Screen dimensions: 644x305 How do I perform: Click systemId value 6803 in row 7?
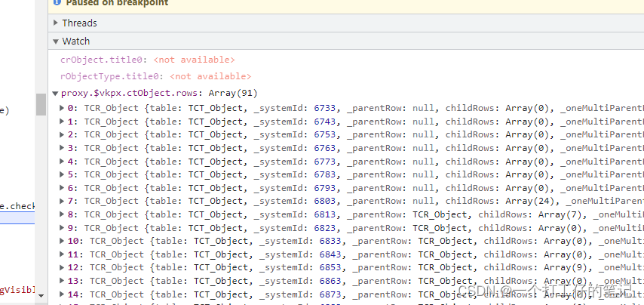[325, 201]
